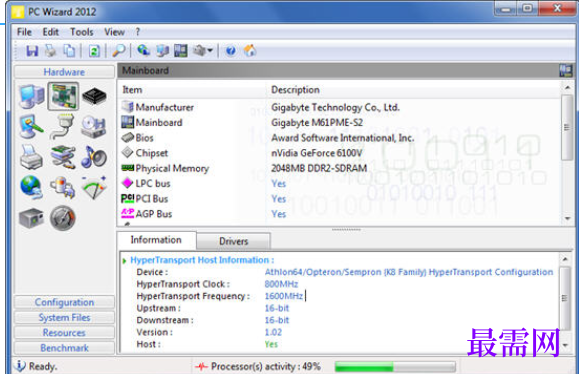
Task: Open the System Files category
Action: (x=64, y=318)
